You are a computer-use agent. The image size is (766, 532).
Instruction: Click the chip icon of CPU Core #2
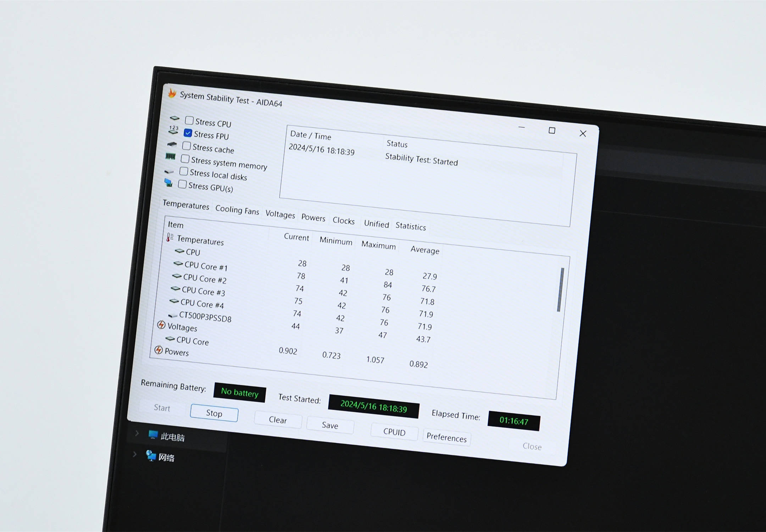(177, 276)
